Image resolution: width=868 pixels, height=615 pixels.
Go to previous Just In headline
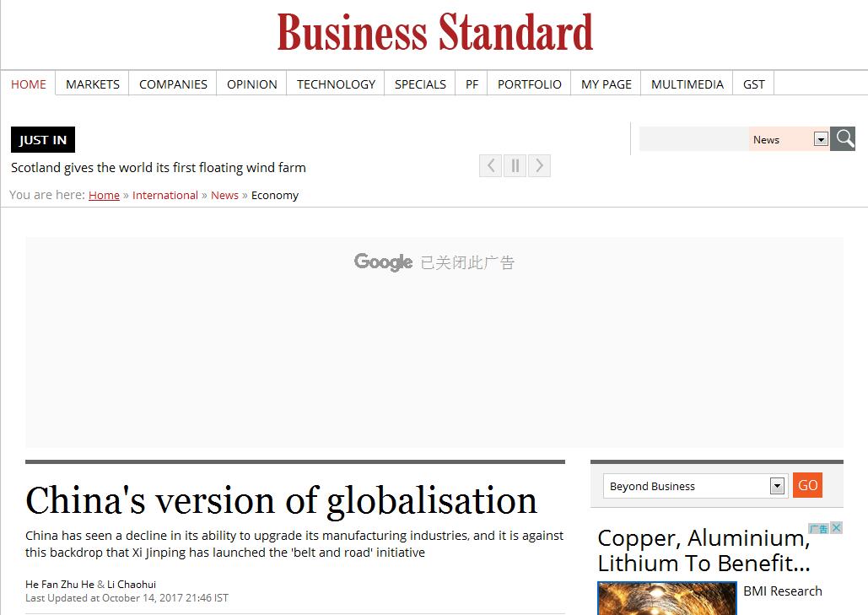point(490,165)
